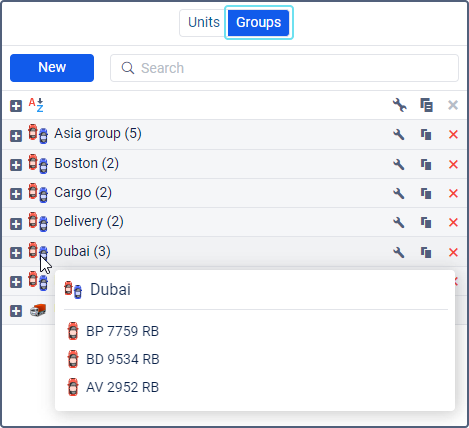Expand the Asia group unit list
Screen dimensions: 469x428
16,136
